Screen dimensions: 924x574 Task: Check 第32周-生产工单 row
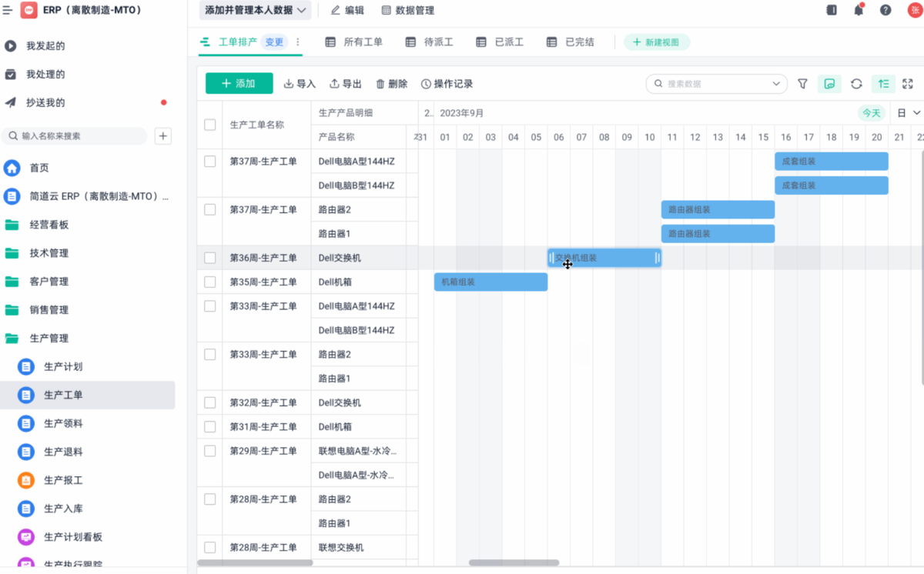tap(210, 402)
